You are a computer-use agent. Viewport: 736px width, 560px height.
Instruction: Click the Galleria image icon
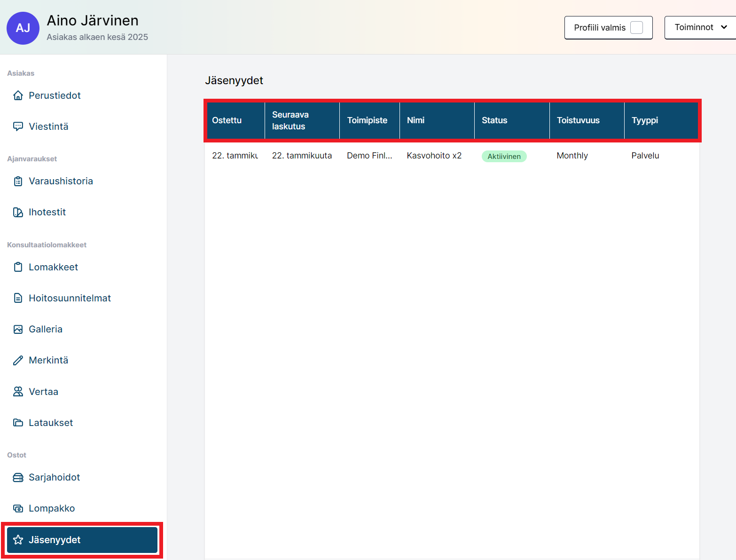point(18,329)
